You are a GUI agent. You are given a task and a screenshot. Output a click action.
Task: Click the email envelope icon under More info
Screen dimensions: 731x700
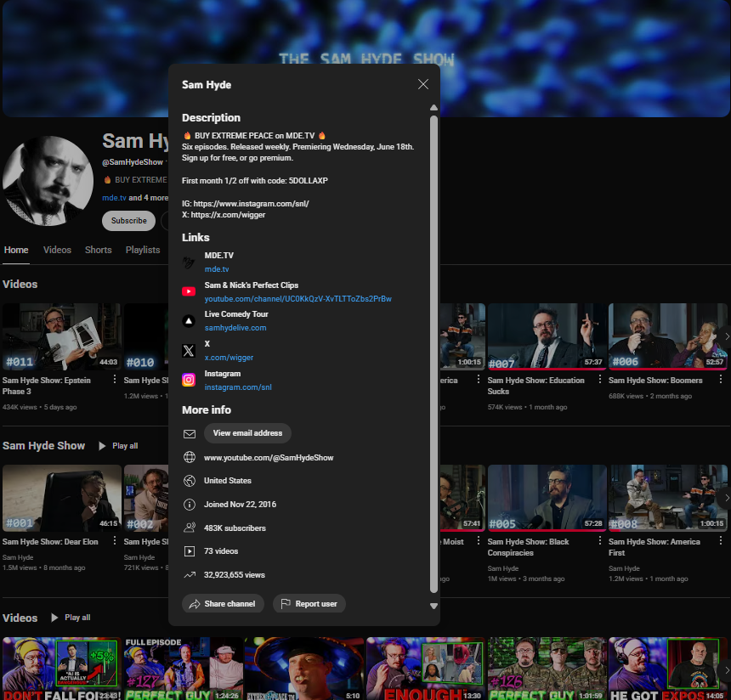[188, 433]
